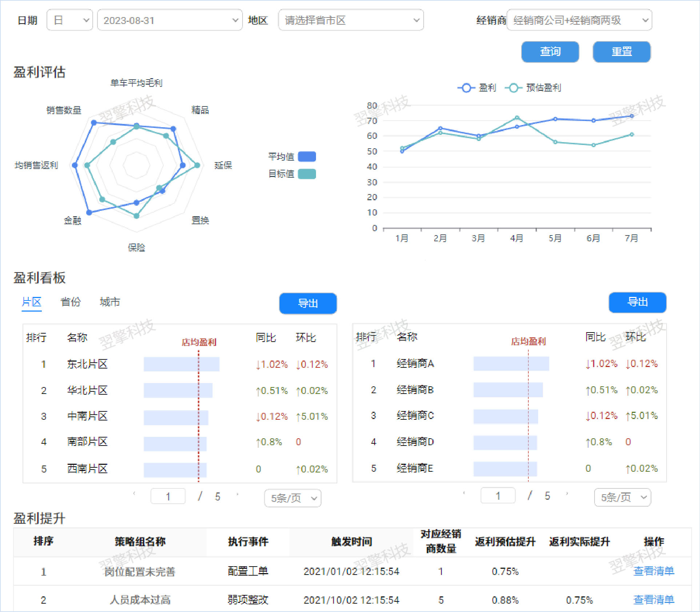Click the page number input of left table

click(x=168, y=496)
